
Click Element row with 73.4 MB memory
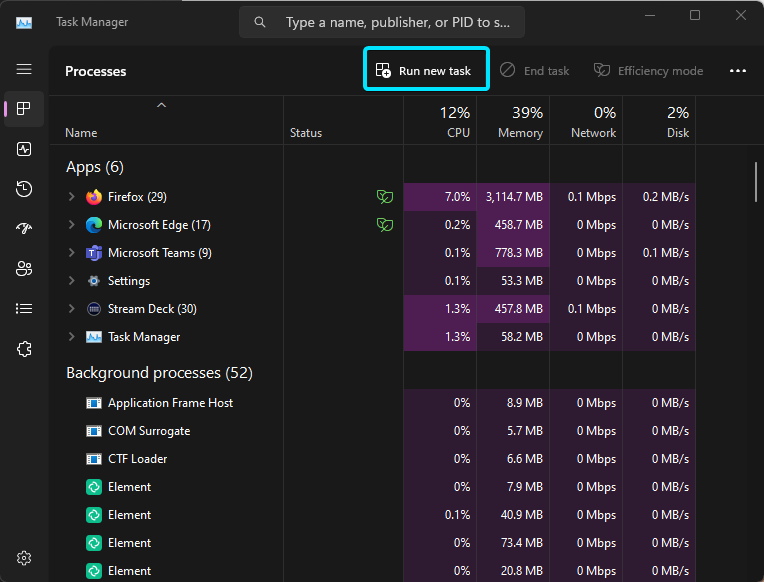(x=373, y=543)
